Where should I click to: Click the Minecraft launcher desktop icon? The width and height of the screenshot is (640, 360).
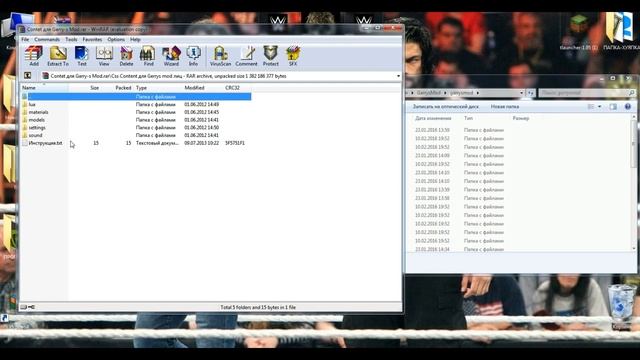click(578, 33)
